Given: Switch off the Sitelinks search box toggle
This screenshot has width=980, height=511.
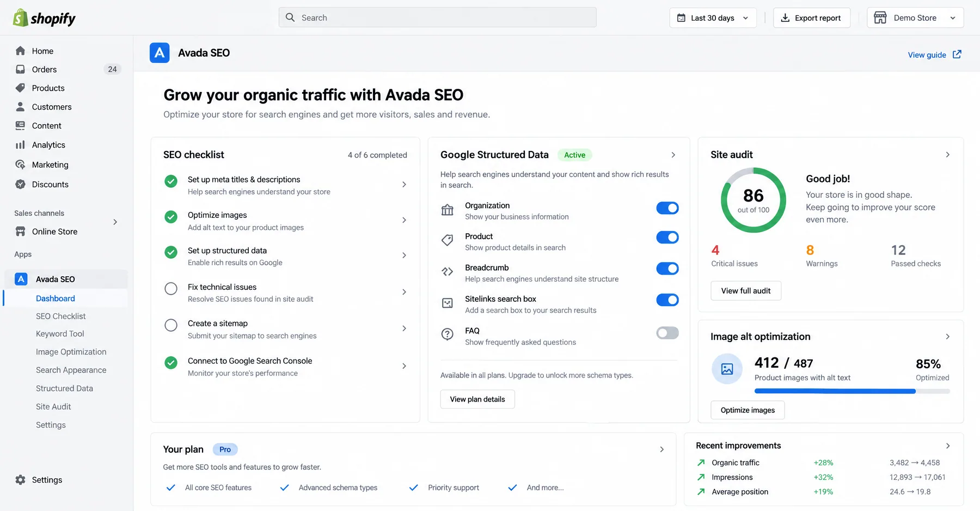Looking at the screenshot, I should tap(667, 300).
